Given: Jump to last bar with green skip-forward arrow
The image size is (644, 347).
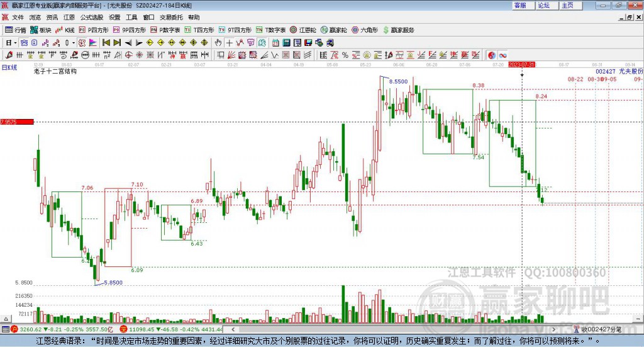Looking at the screenshot, I should coord(117,43).
